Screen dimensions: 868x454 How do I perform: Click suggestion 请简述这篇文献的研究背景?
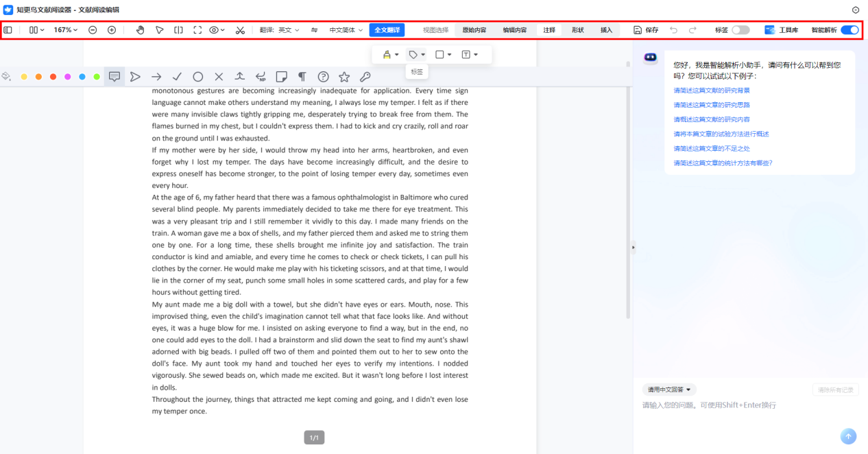point(712,91)
